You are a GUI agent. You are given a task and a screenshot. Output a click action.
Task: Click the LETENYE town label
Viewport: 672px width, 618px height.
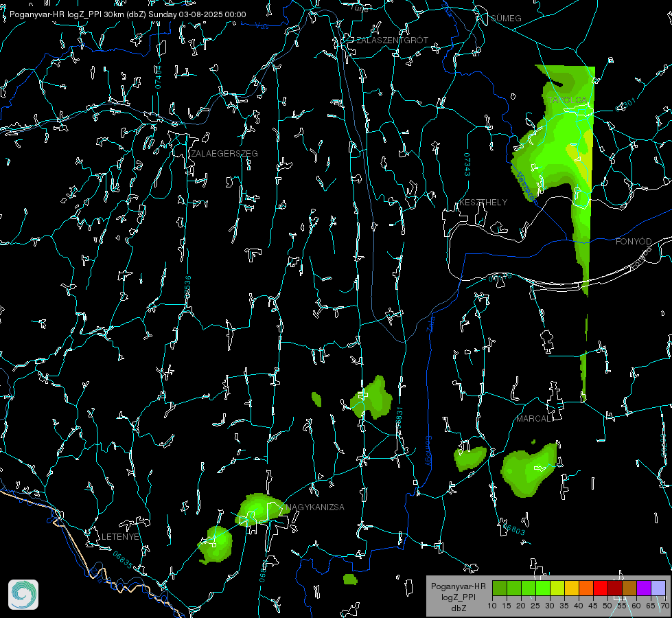click(120, 537)
